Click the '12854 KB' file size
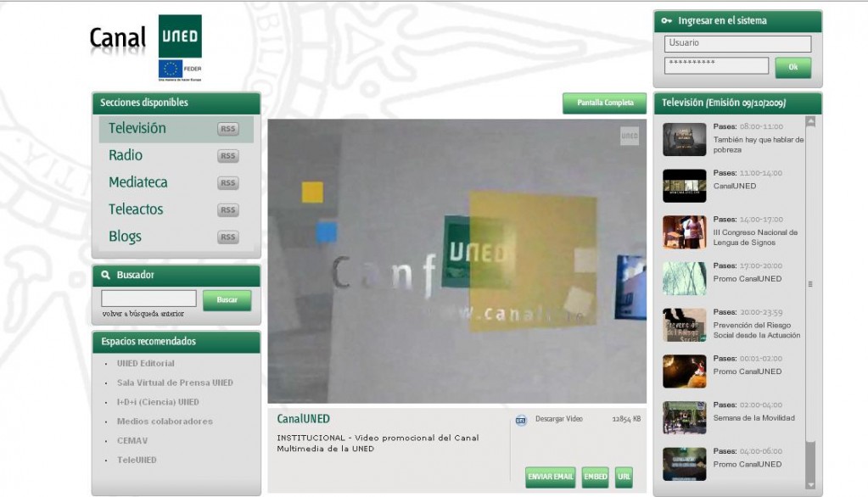 coord(627,419)
